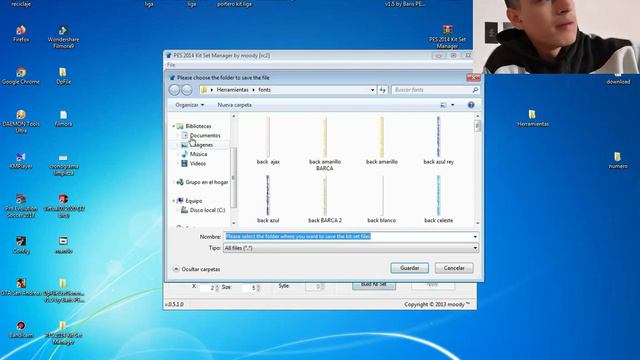Open the File menu in Kit Set Manager
Viewport: 640px width, 360px height.
171,65
